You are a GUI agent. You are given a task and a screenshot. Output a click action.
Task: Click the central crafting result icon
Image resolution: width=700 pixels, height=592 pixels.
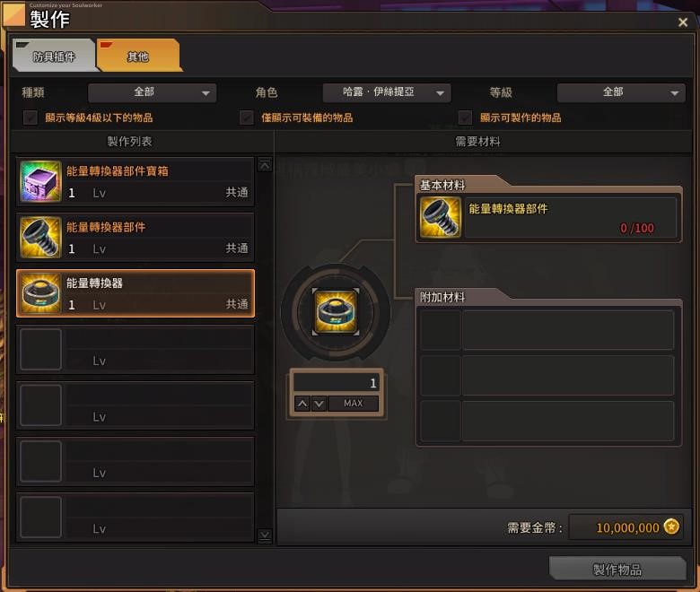pyautogui.click(x=336, y=311)
